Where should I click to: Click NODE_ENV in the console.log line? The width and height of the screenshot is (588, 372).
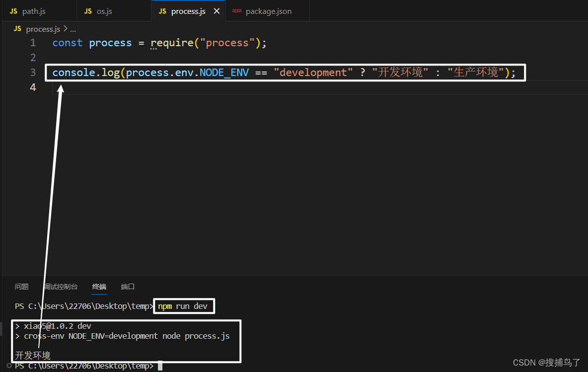pos(224,73)
